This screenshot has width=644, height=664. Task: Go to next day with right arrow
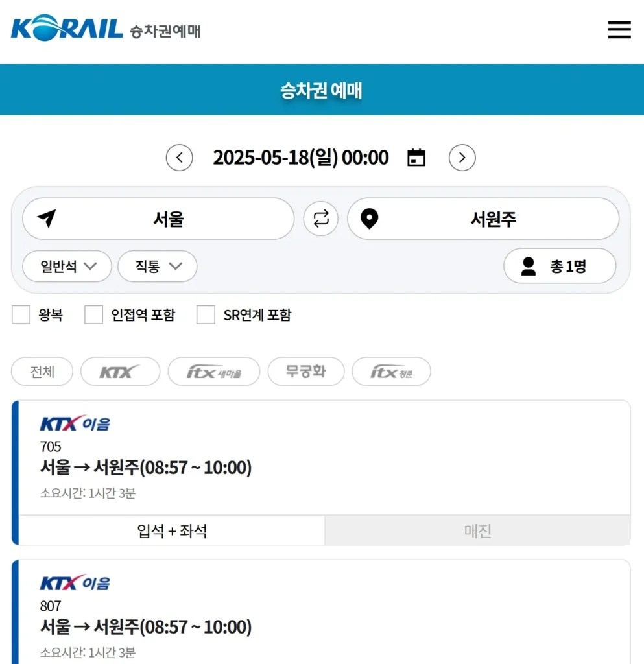pos(462,158)
